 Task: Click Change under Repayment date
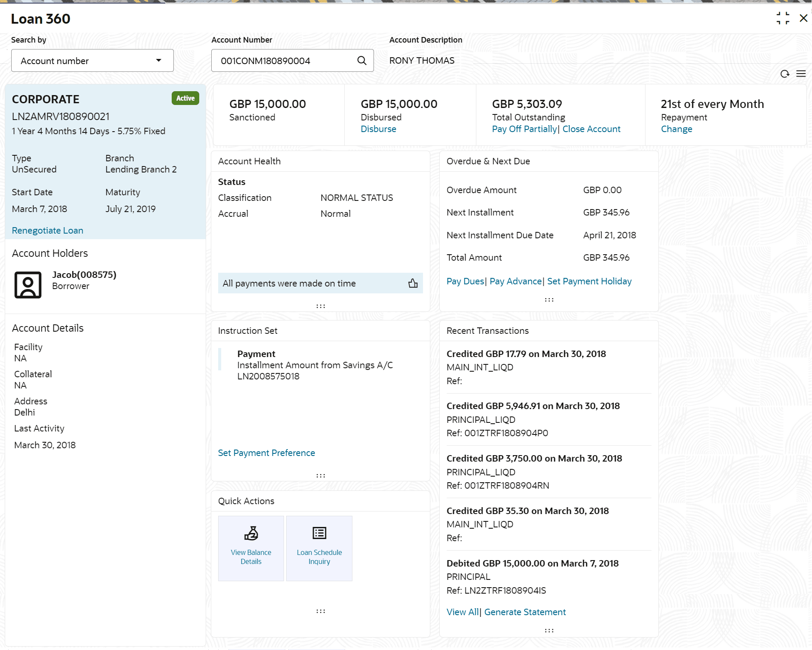coord(676,129)
